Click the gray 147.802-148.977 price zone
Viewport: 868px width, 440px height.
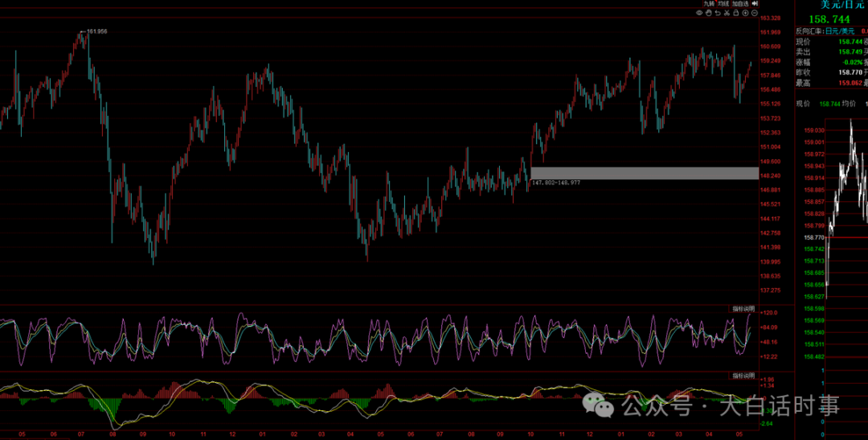(x=645, y=173)
